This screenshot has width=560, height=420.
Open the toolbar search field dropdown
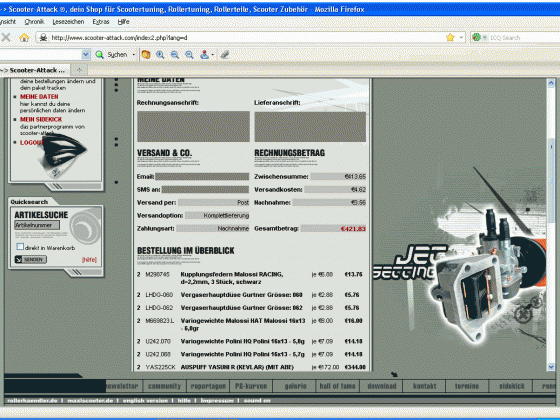86,54
